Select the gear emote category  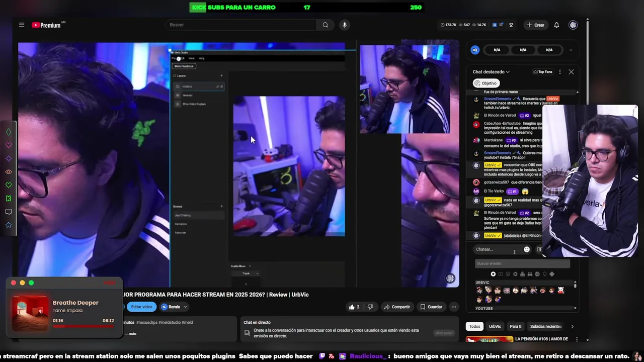pyautogui.click(x=515, y=274)
